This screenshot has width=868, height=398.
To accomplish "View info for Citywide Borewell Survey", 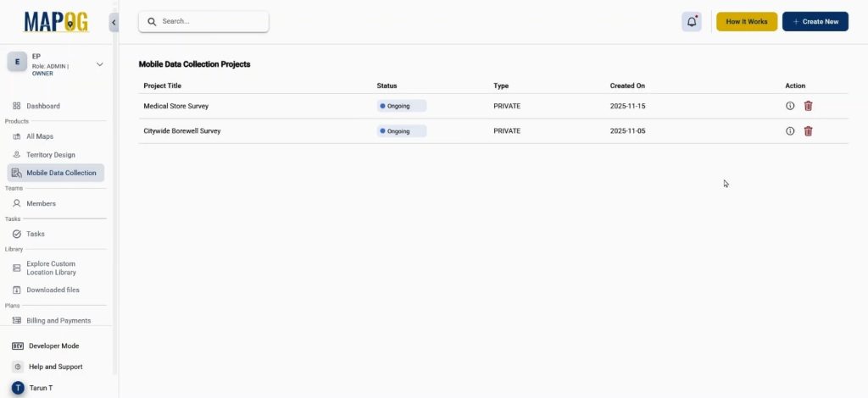I will [790, 131].
